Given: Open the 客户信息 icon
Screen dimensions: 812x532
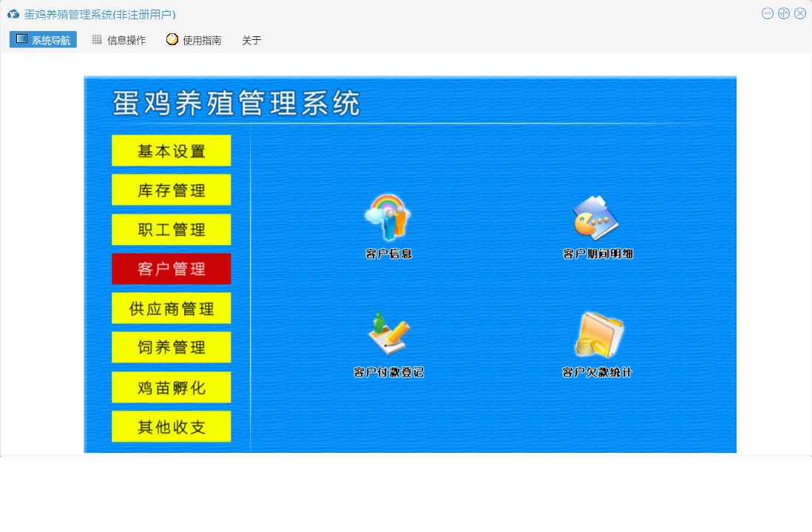Looking at the screenshot, I should 388,217.
